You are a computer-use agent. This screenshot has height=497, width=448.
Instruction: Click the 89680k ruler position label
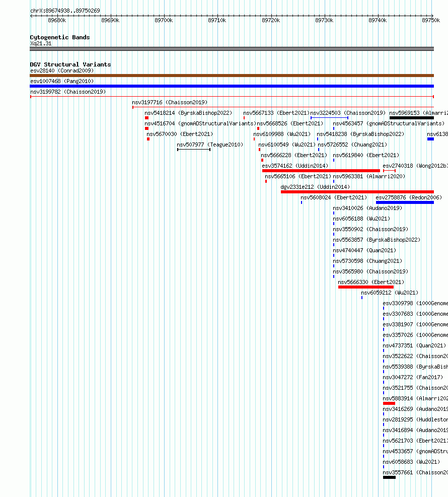coord(57,20)
